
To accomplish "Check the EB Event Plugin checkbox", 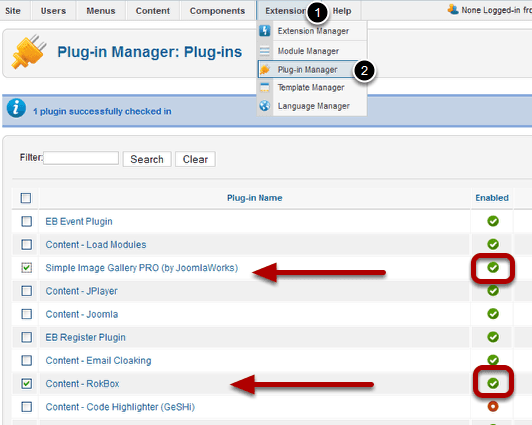I will 26,221.
